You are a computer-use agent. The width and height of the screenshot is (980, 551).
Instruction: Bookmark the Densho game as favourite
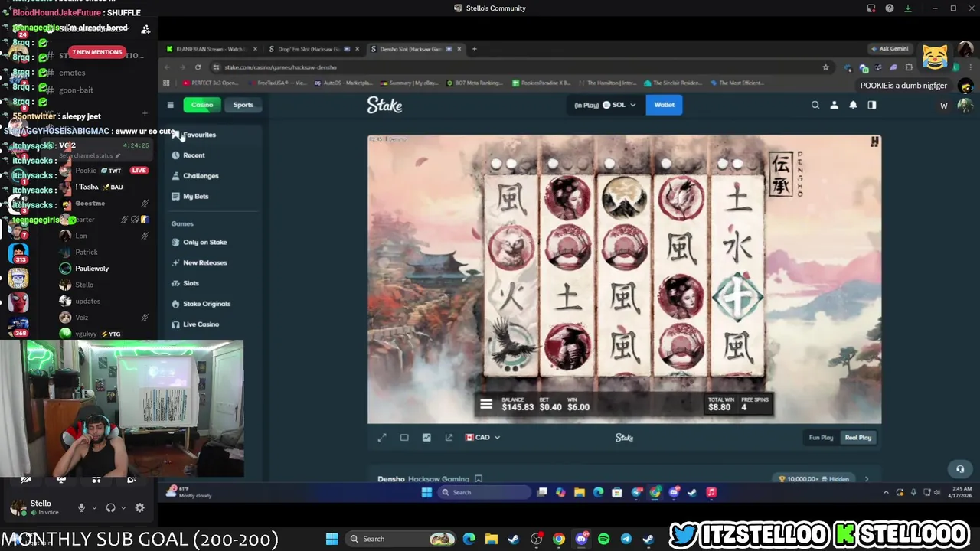(x=479, y=478)
